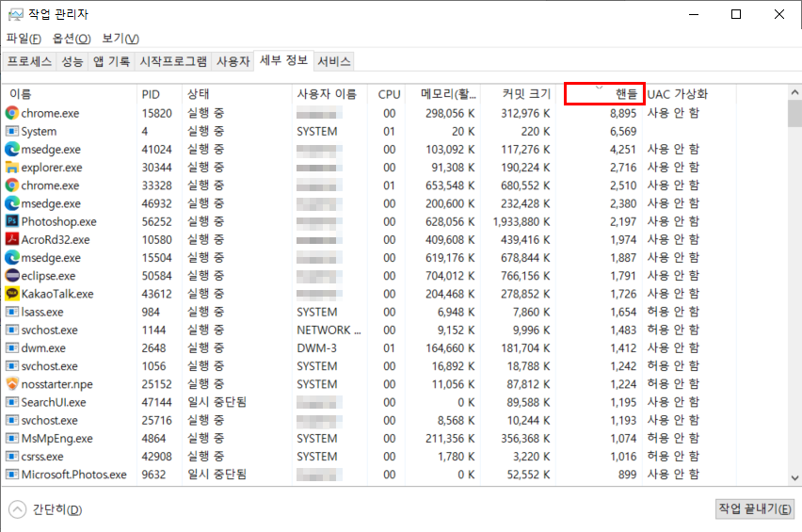Open the 옵션(O) menu
Screen dimensions: 802x532
tap(72, 39)
